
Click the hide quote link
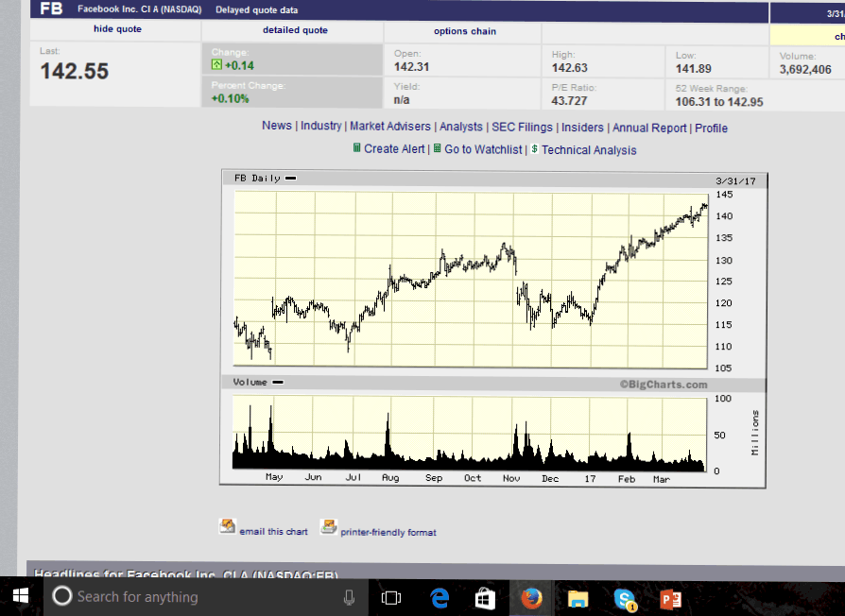(117, 29)
